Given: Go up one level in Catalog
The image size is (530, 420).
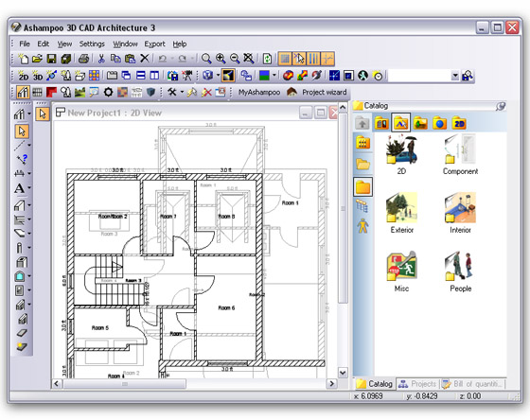Looking at the screenshot, I should 362,123.
